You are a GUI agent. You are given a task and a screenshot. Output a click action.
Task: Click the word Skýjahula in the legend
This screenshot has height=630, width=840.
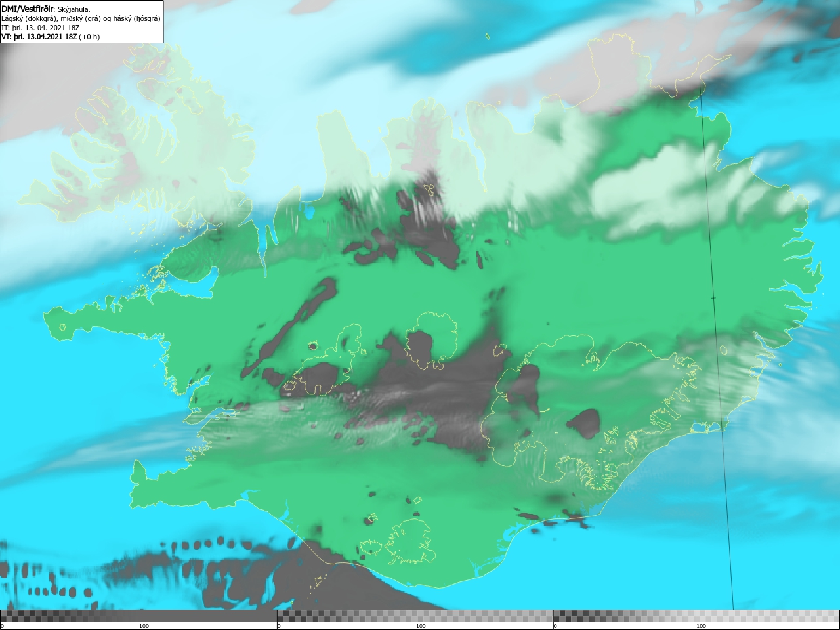click(x=73, y=9)
